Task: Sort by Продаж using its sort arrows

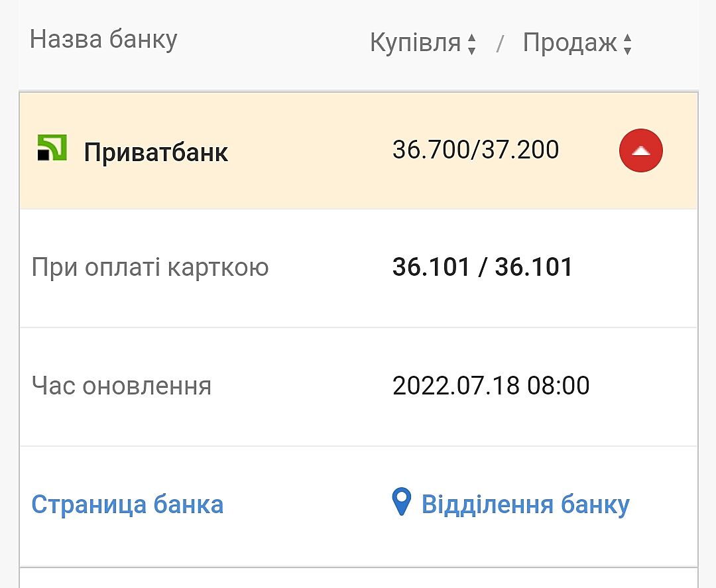Action: click(x=627, y=44)
